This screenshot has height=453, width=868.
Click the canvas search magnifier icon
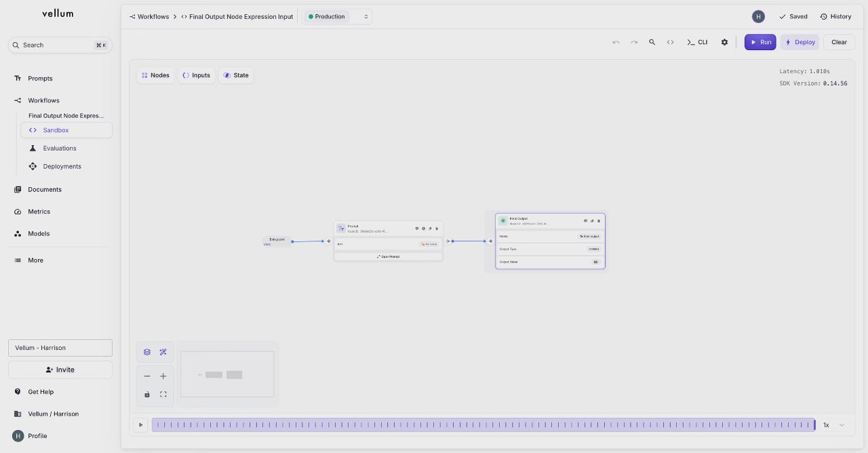pos(652,42)
